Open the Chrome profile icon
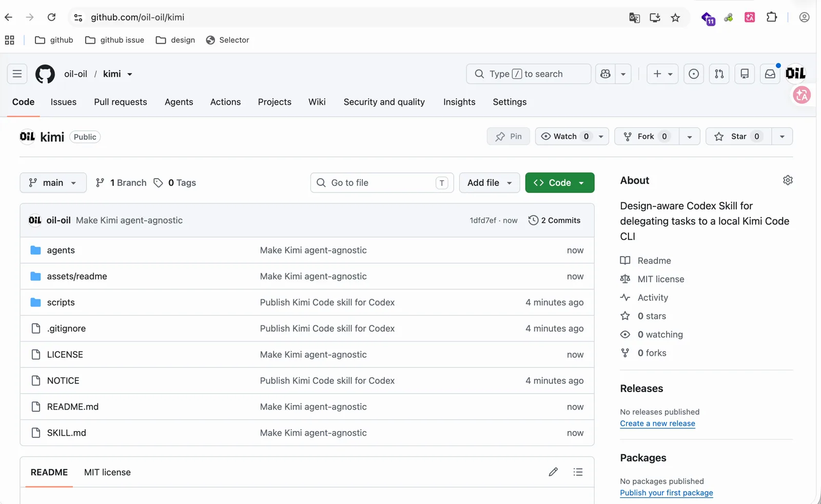 click(x=804, y=17)
